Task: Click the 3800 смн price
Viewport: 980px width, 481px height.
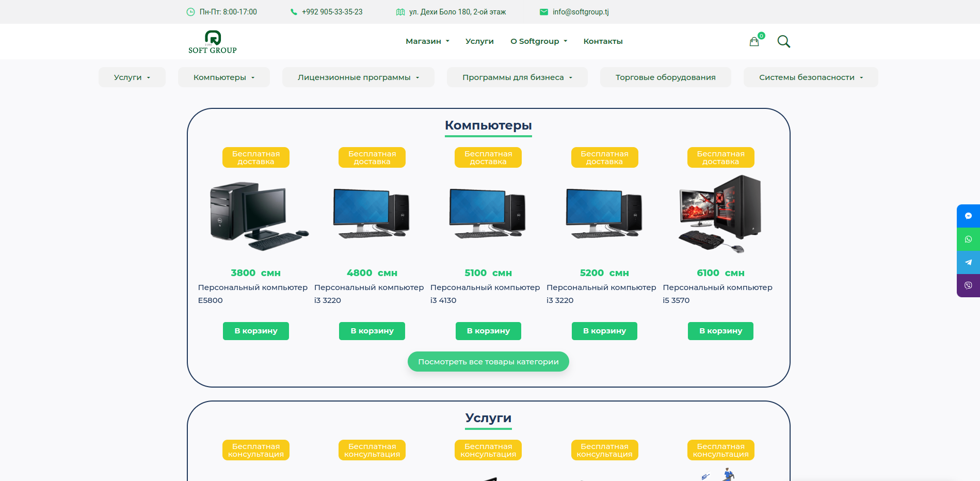Action: coord(256,273)
